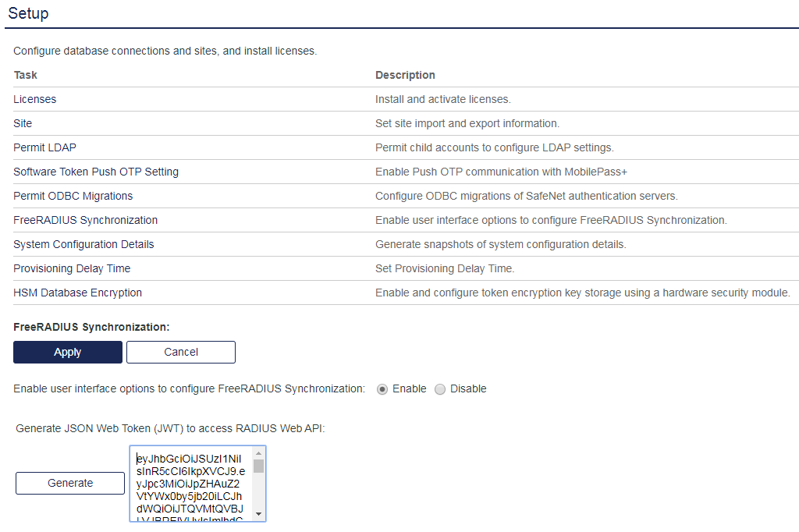
Task: Select the Enable radio button
Action: tap(382, 389)
